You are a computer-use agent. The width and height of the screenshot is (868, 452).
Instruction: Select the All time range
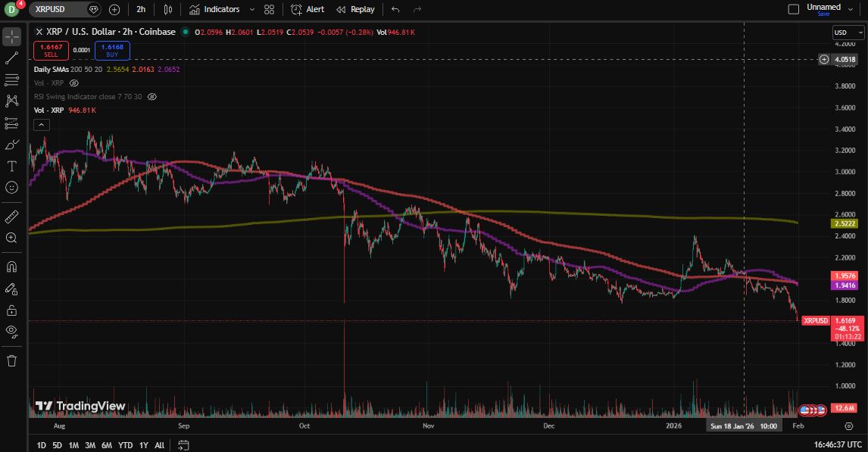coord(159,445)
